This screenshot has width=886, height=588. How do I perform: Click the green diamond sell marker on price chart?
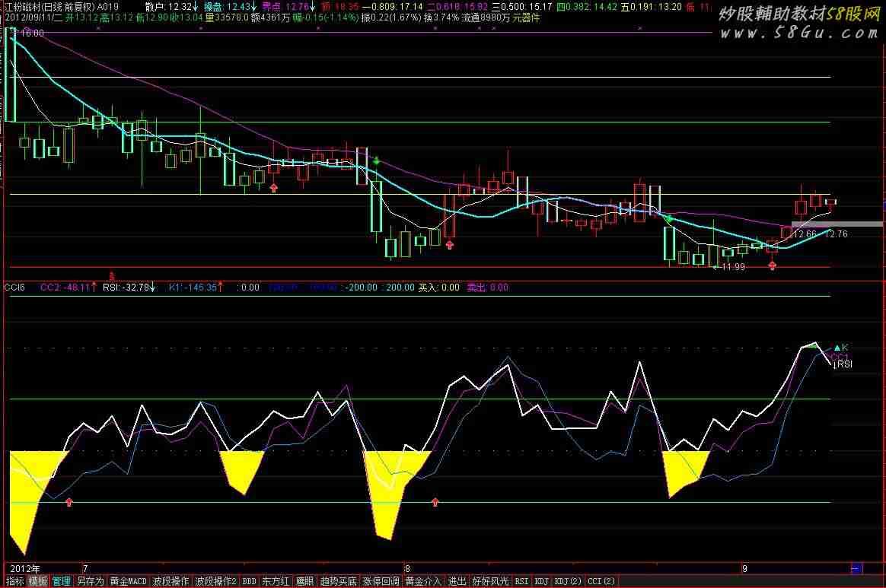[x=376, y=161]
